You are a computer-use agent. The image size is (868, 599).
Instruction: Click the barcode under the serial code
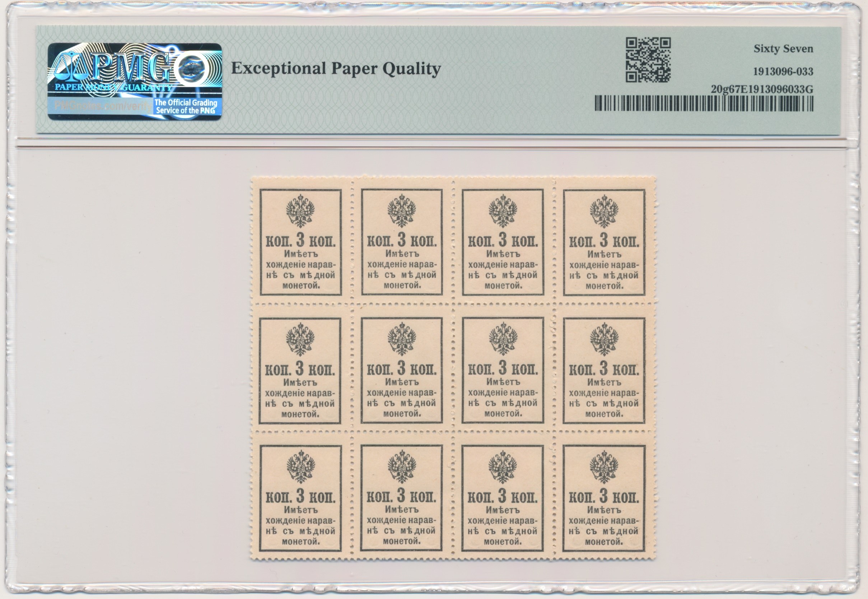click(704, 103)
